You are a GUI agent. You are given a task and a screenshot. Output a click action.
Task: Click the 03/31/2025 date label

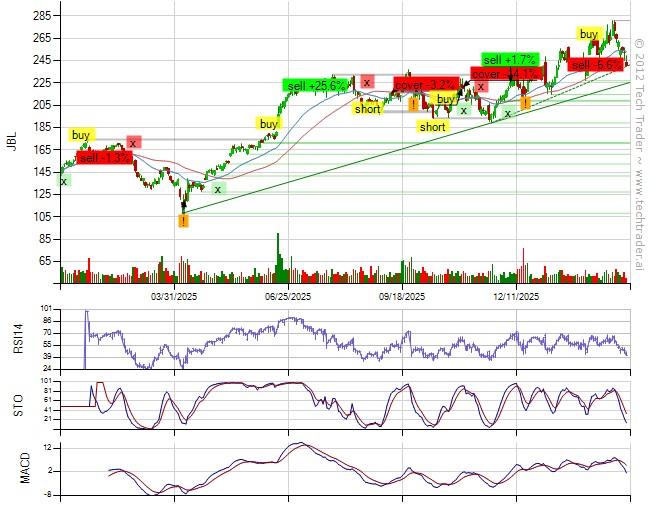pos(174,297)
